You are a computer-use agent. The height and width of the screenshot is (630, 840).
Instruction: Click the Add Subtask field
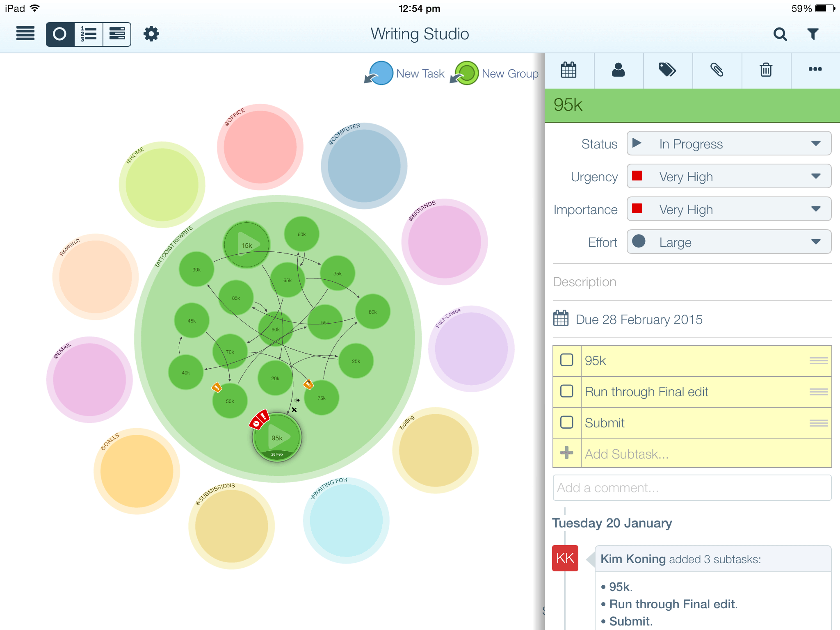[x=706, y=454]
